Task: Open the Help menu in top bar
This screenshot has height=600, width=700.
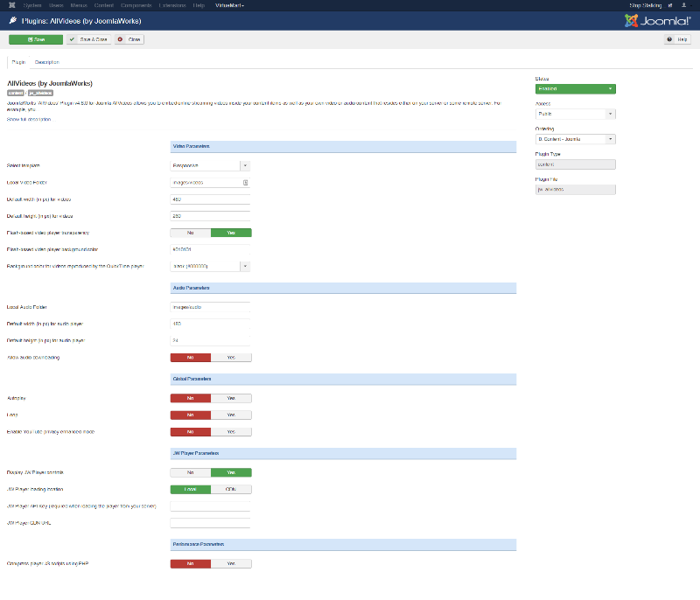Action: pyautogui.click(x=199, y=5)
